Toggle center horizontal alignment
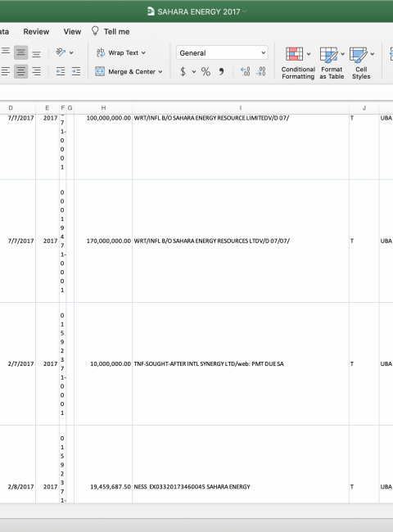Screen dimensions: 393x532 (20, 71)
